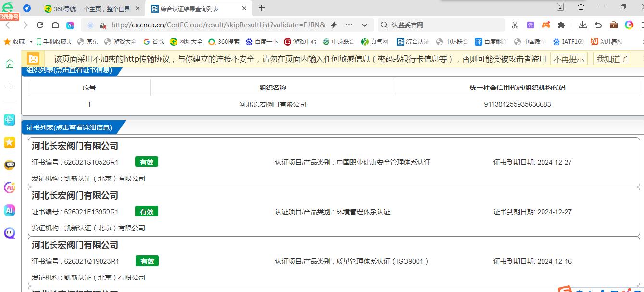Click the lightning speed mode icon
644x292 pixels.
(334, 25)
